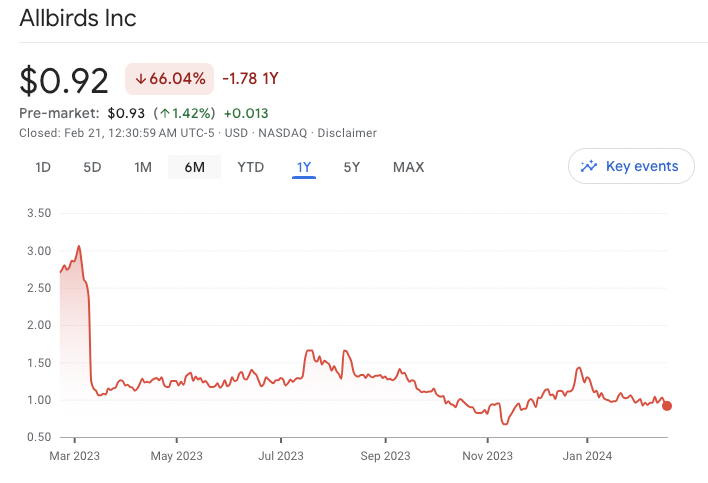
Task: Click the pre-market $0.93 price
Action: click(126, 113)
